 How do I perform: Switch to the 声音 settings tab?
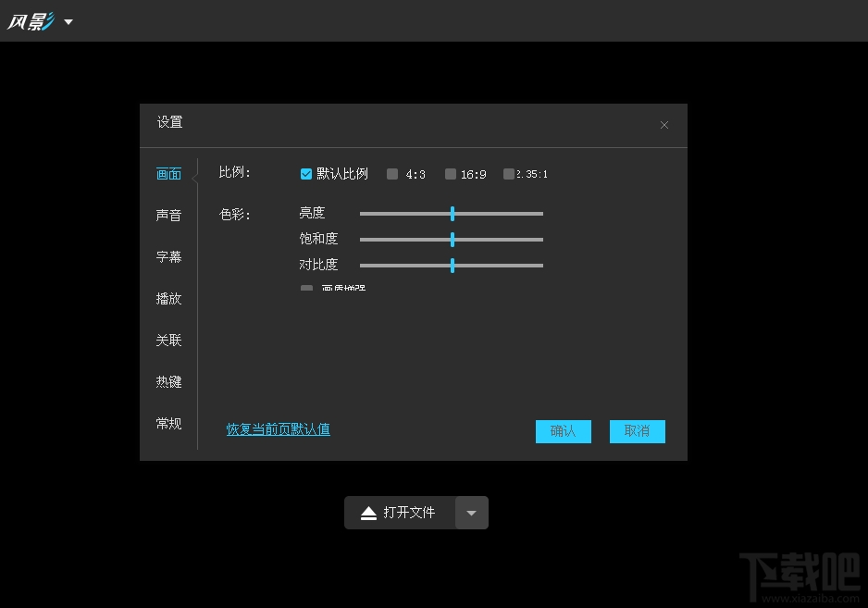click(x=168, y=215)
